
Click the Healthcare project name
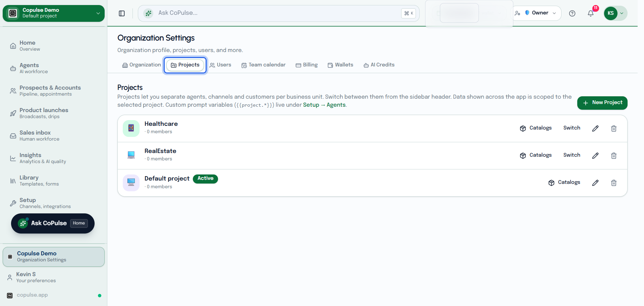pyautogui.click(x=161, y=124)
